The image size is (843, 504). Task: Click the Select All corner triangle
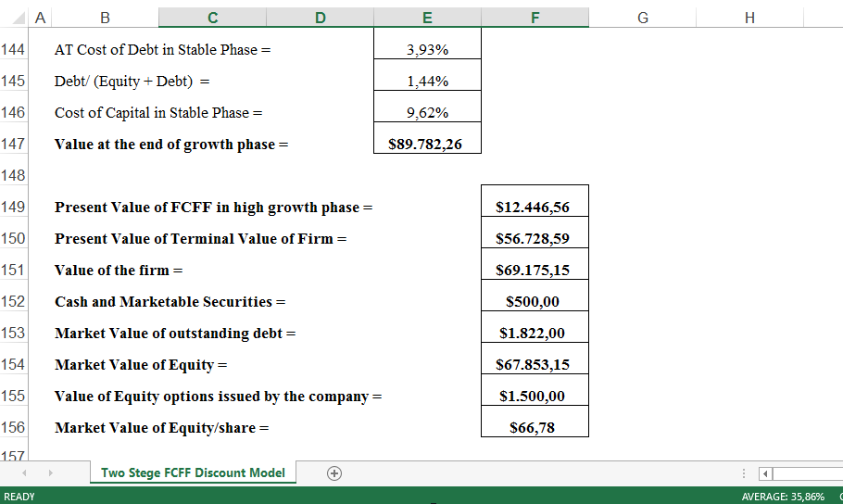[x=15, y=18]
